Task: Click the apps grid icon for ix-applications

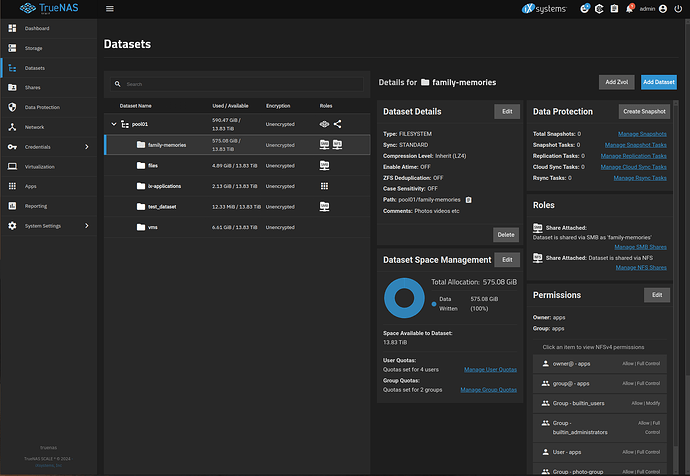Action: click(x=324, y=186)
